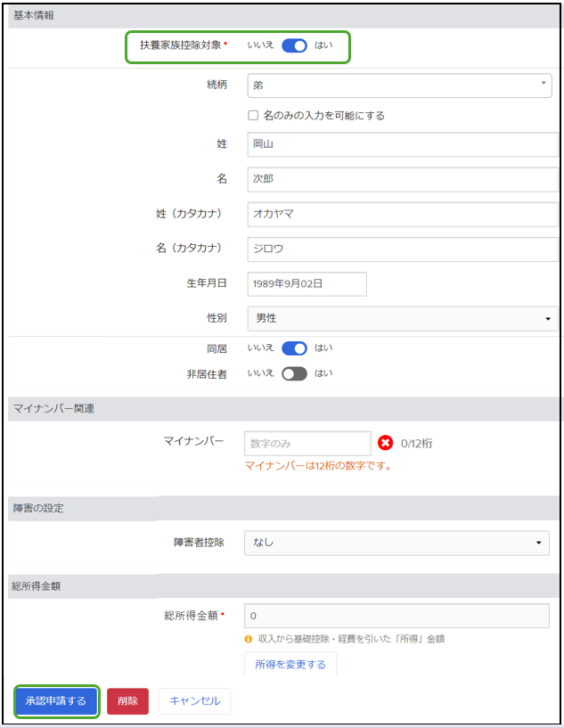The image size is (564, 728).
Task: Expand the 性別 dropdown showing 男性
Action: point(403,318)
